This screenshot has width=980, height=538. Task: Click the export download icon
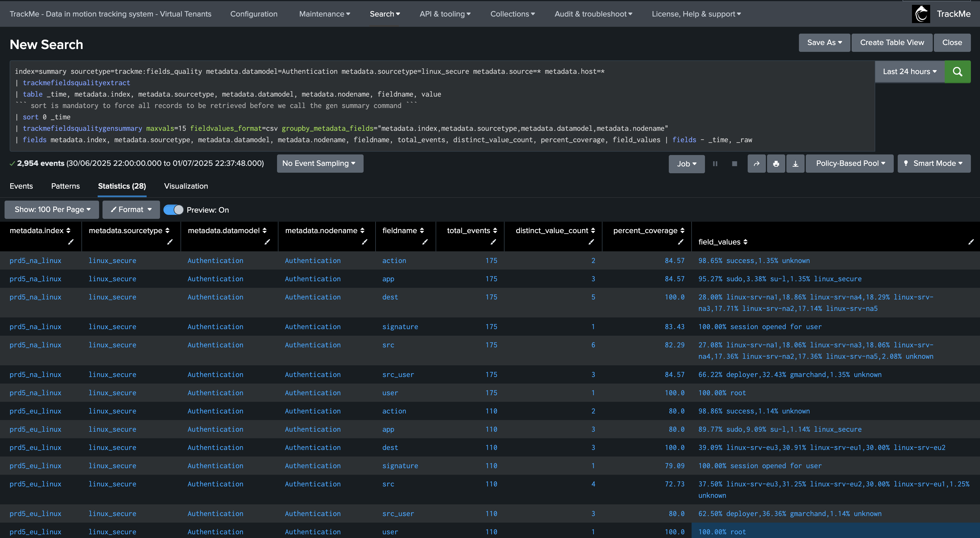[795, 164]
